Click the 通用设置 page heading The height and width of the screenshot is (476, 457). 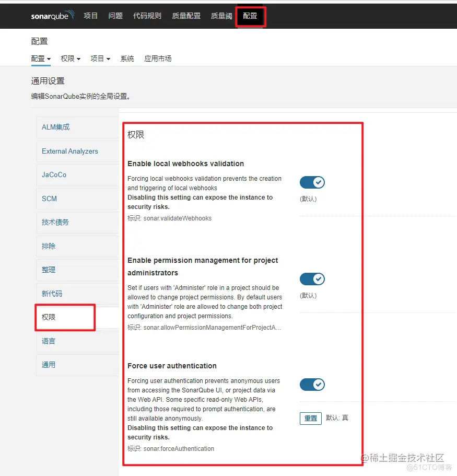click(x=48, y=81)
